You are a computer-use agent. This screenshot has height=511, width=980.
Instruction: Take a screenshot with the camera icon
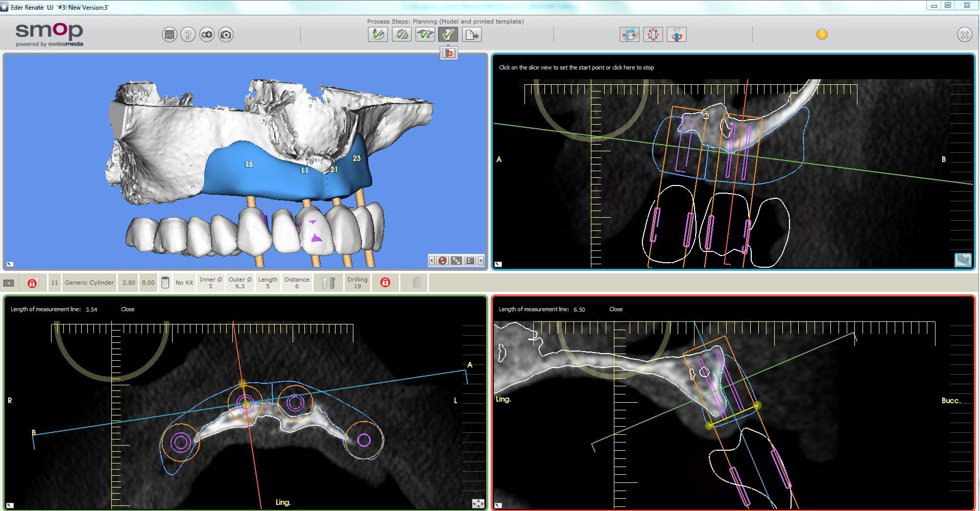click(x=226, y=35)
